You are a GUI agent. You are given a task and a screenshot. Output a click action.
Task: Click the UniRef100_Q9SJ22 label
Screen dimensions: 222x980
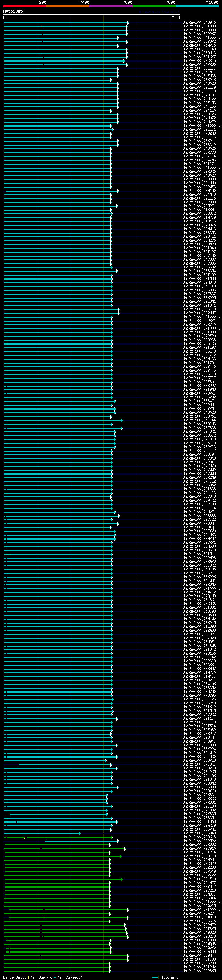[199, 519]
